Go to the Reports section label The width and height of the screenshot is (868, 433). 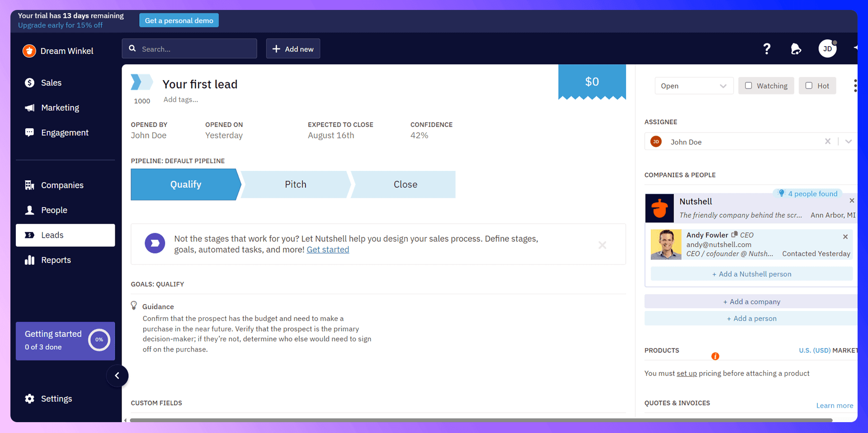click(56, 260)
